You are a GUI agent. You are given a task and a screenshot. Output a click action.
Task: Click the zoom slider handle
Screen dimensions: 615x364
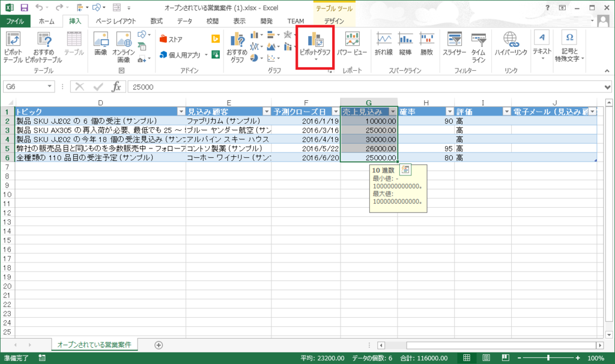[x=548, y=358]
